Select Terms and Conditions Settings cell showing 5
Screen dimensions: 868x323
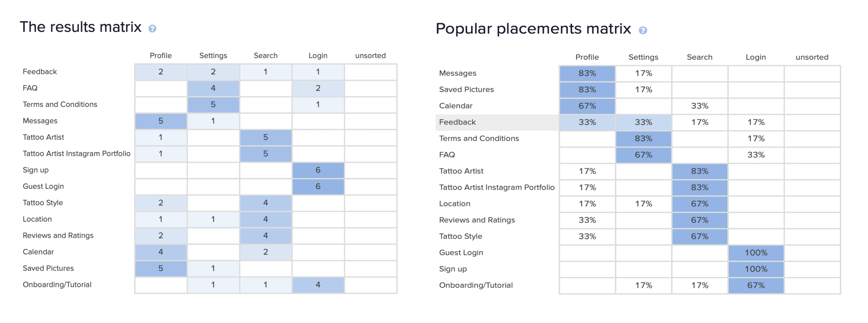213,105
